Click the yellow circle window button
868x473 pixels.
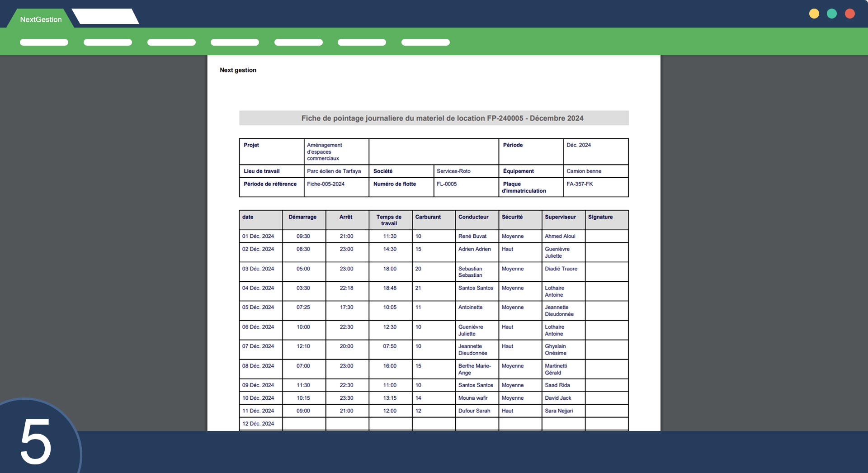click(x=814, y=14)
